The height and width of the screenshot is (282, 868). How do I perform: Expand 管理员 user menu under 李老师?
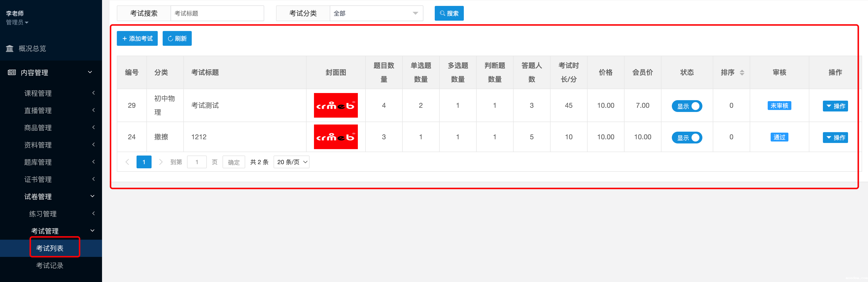[x=17, y=23]
